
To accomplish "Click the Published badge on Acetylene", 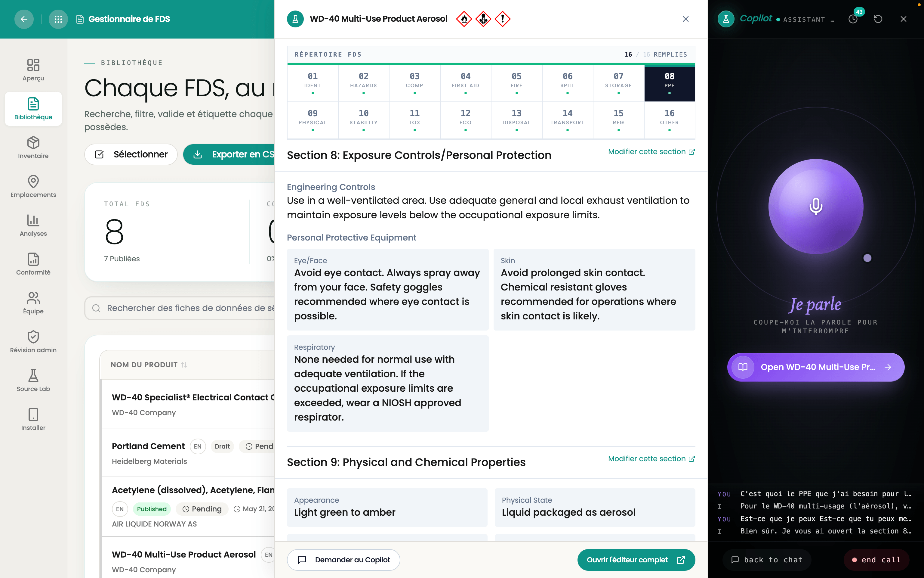I will coord(152,509).
